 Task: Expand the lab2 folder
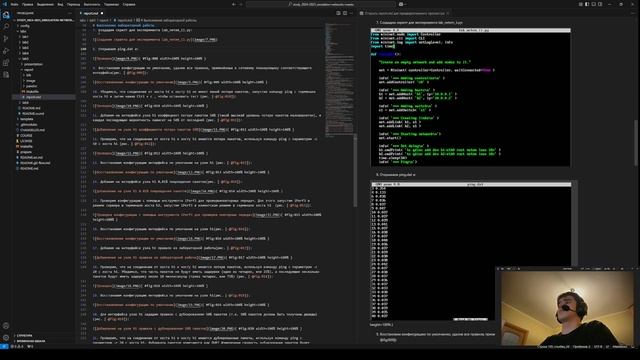tap(25, 42)
